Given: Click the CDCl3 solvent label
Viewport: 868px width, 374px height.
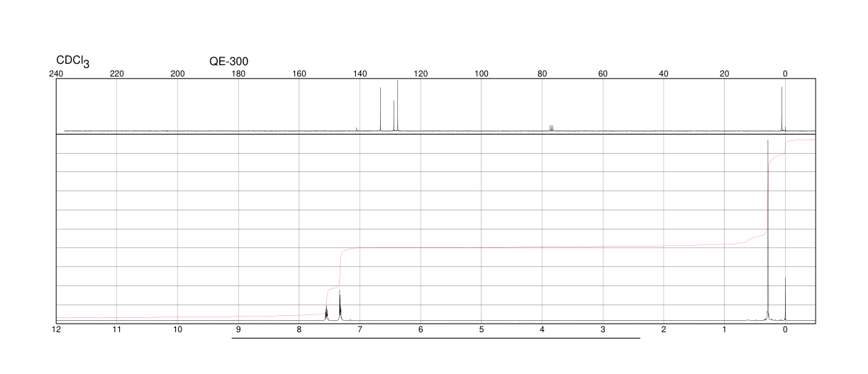Looking at the screenshot, I should coord(73,62).
